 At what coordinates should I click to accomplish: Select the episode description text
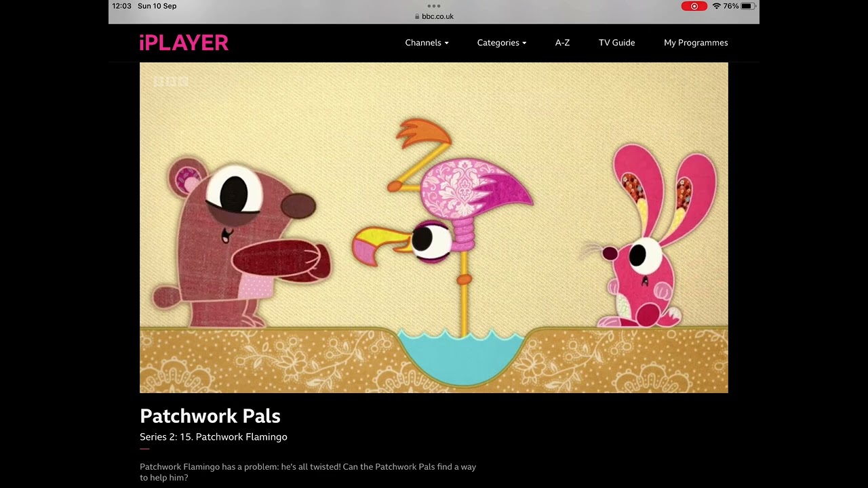308,472
